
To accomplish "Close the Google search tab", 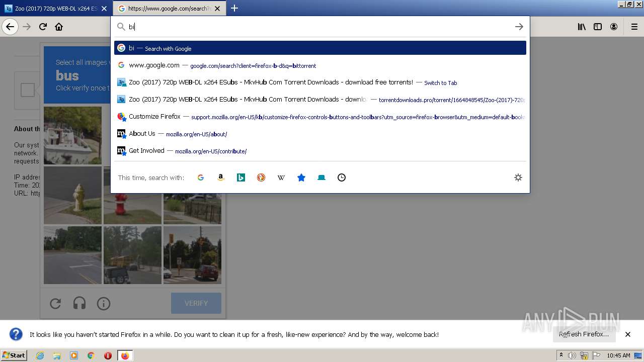I will pos(217,9).
